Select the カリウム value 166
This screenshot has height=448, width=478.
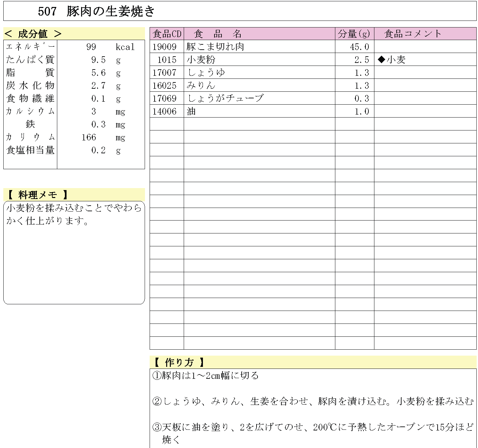89,137
